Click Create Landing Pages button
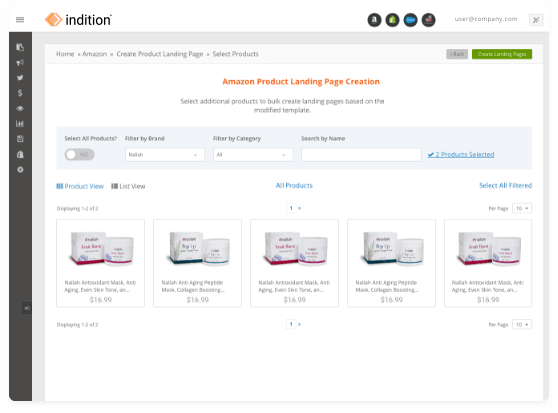Screen dimensions: 558x413 [x=502, y=54]
